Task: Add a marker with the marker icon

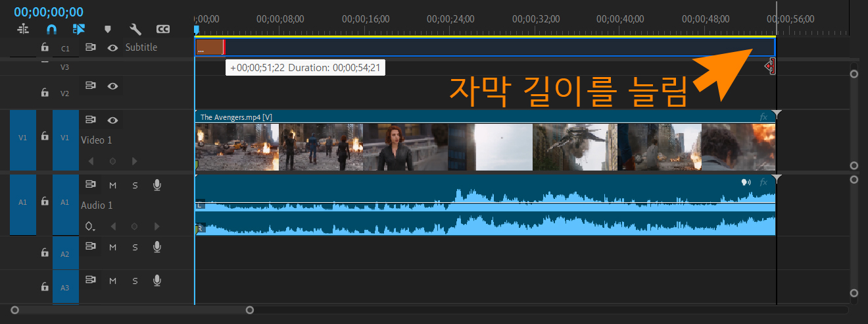Action: click(x=108, y=29)
